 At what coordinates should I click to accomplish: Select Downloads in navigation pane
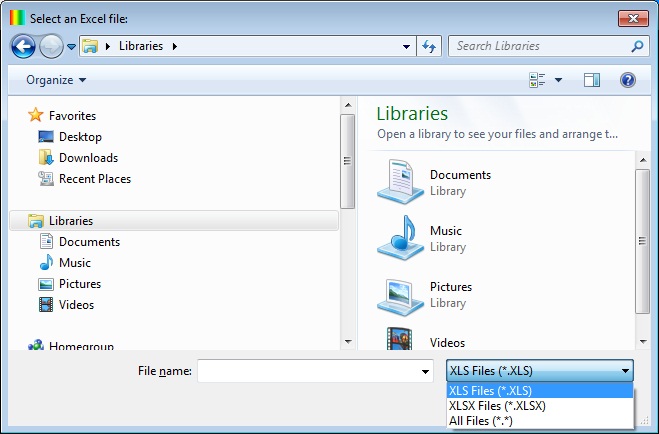pyautogui.click(x=88, y=158)
